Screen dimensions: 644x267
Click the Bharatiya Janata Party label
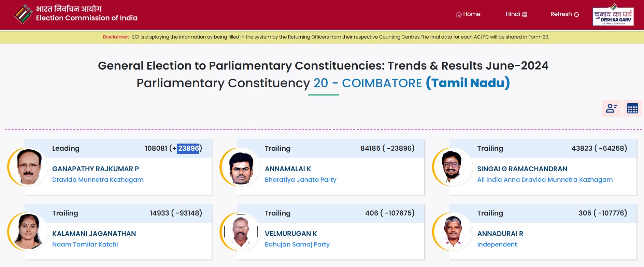pos(300,180)
